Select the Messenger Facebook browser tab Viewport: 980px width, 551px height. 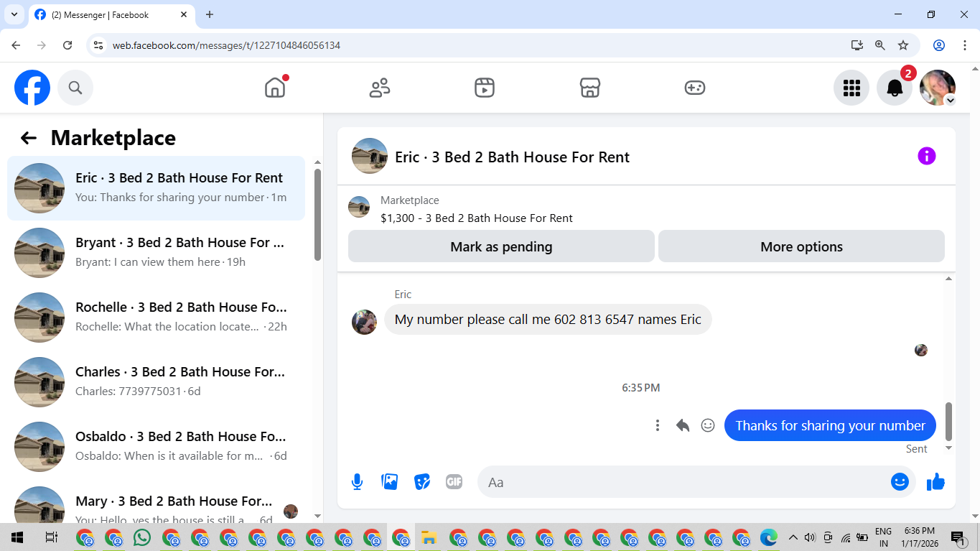click(x=111, y=14)
